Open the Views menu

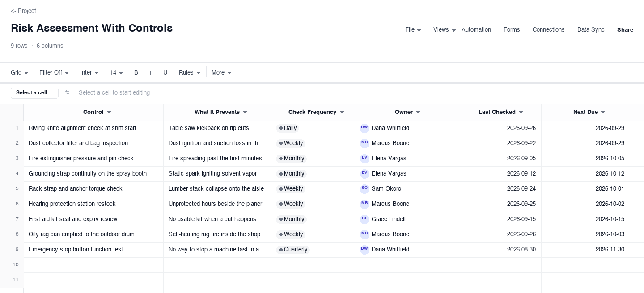click(x=445, y=30)
